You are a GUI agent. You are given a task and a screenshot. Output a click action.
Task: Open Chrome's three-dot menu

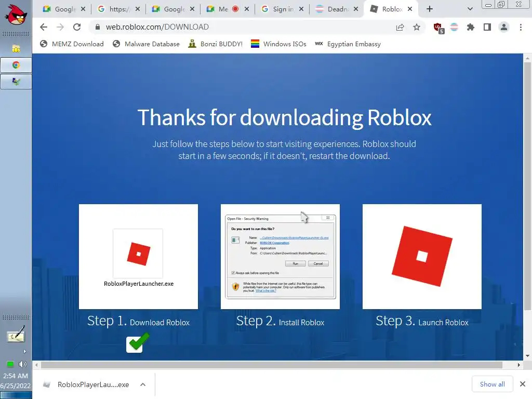(x=521, y=27)
